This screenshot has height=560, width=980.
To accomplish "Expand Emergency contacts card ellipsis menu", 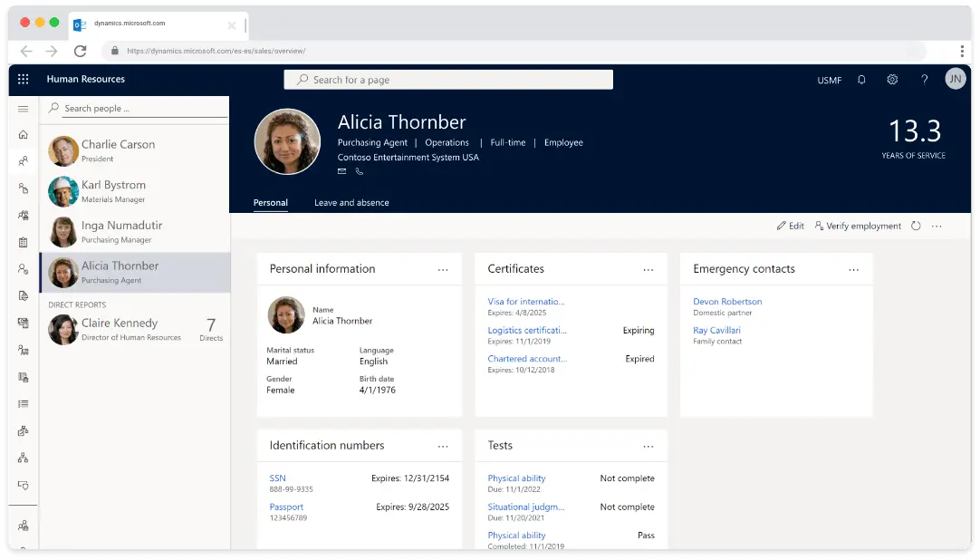I will [854, 269].
